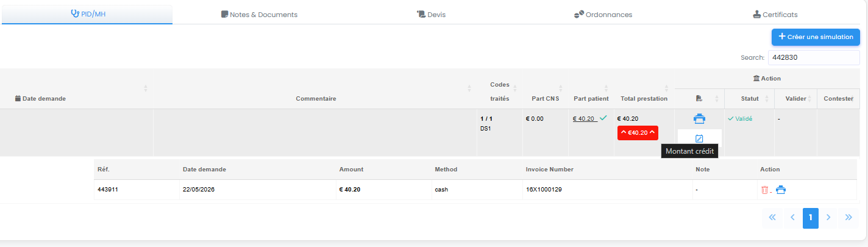This screenshot has height=247, width=868.
Task: Click the PDF document column header icon
Action: click(699, 98)
